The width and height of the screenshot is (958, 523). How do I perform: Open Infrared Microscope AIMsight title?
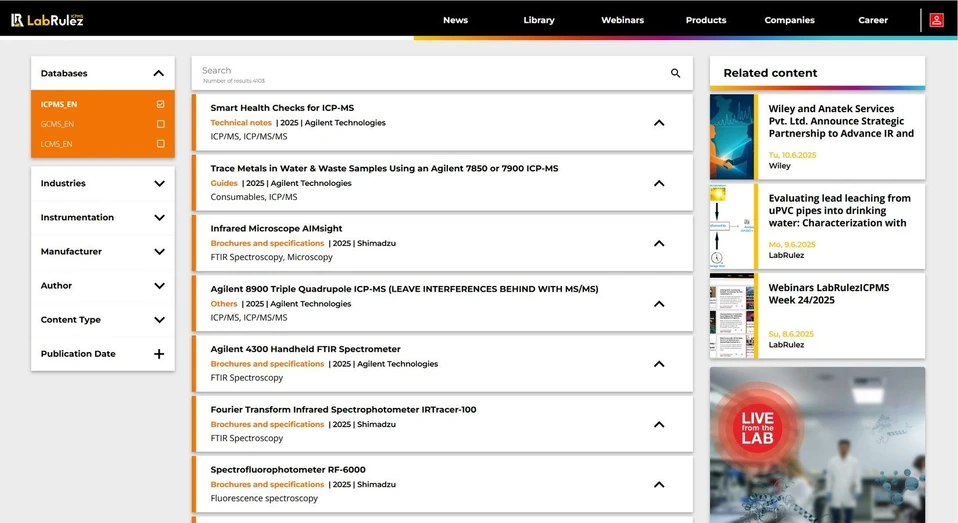pyautogui.click(x=276, y=229)
